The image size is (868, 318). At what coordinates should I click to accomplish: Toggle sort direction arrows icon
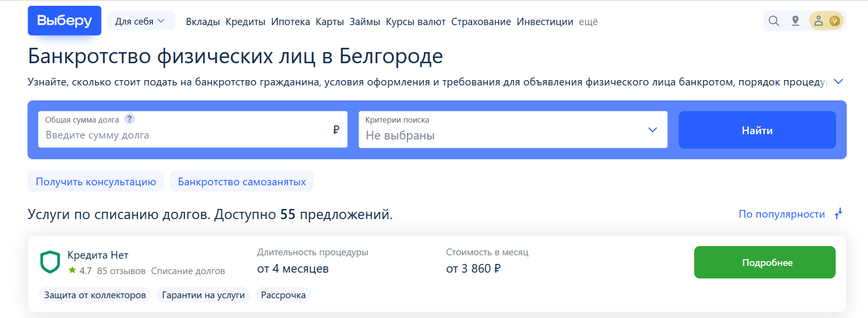(x=839, y=214)
